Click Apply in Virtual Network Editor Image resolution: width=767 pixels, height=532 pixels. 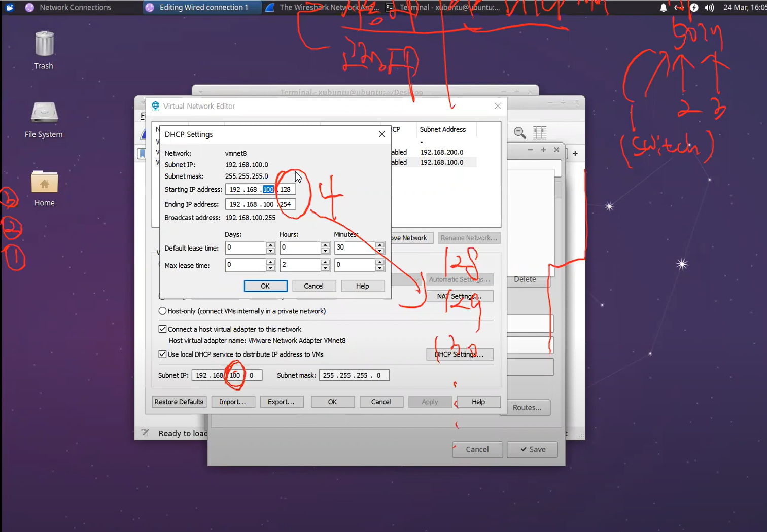click(x=430, y=402)
